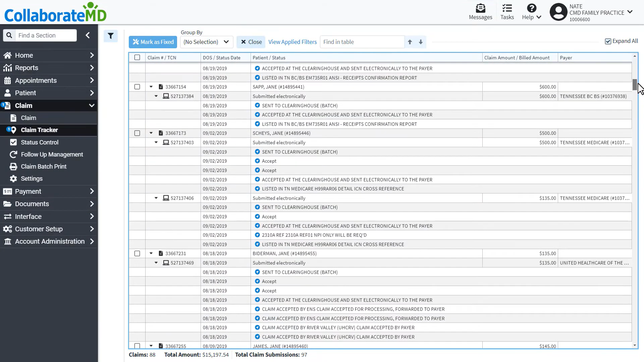The height and width of the screenshot is (362, 644).
Task: Open the Tasks list icon
Action: coord(507,8)
